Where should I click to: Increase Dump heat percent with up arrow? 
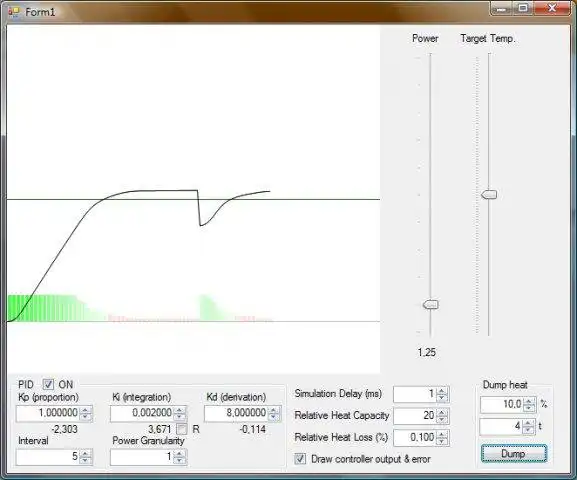coord(529,401)
